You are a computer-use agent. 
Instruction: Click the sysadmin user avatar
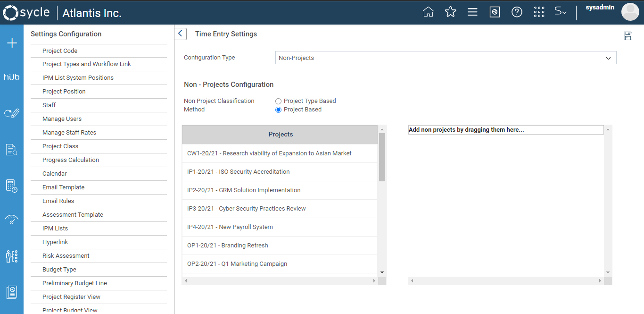point(630,12)
